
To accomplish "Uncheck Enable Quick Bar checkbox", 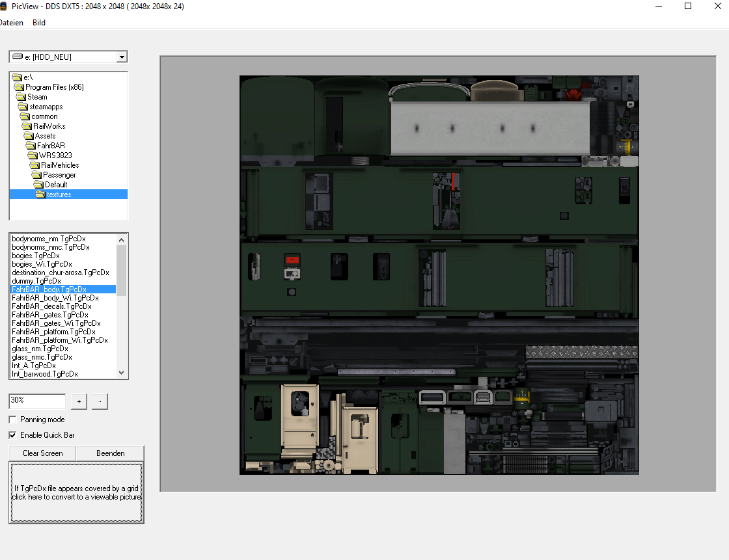I will coord(13,435).
